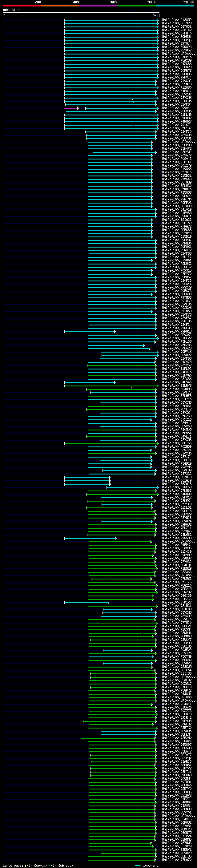Select the UniRef100_Q20FB5 label

[x=177, y=101]
